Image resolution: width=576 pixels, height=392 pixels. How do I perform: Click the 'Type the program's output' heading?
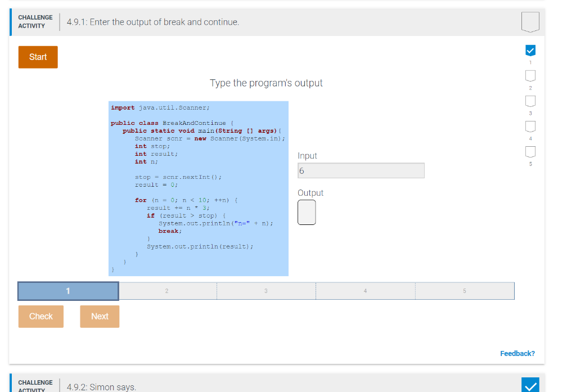click(x=266, y=83)
